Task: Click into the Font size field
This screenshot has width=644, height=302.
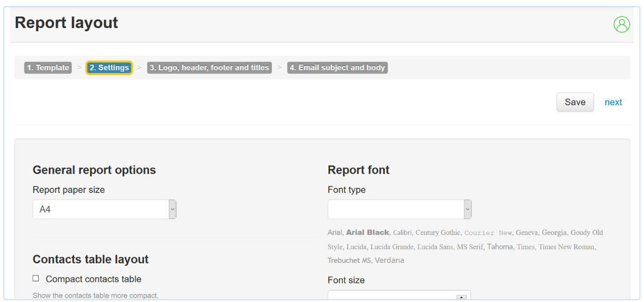Action: (x=392, y=296)
